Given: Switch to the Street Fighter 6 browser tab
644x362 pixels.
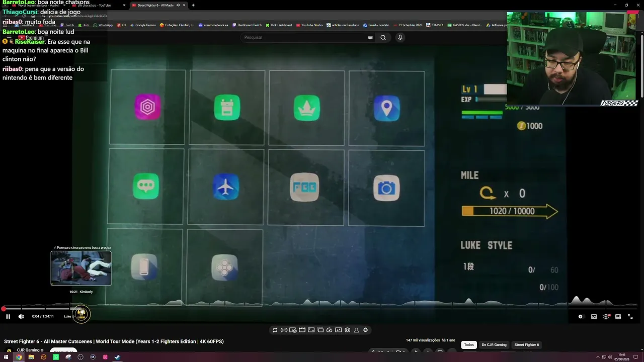Looking at the screenshot, I should tap(155, 5).
